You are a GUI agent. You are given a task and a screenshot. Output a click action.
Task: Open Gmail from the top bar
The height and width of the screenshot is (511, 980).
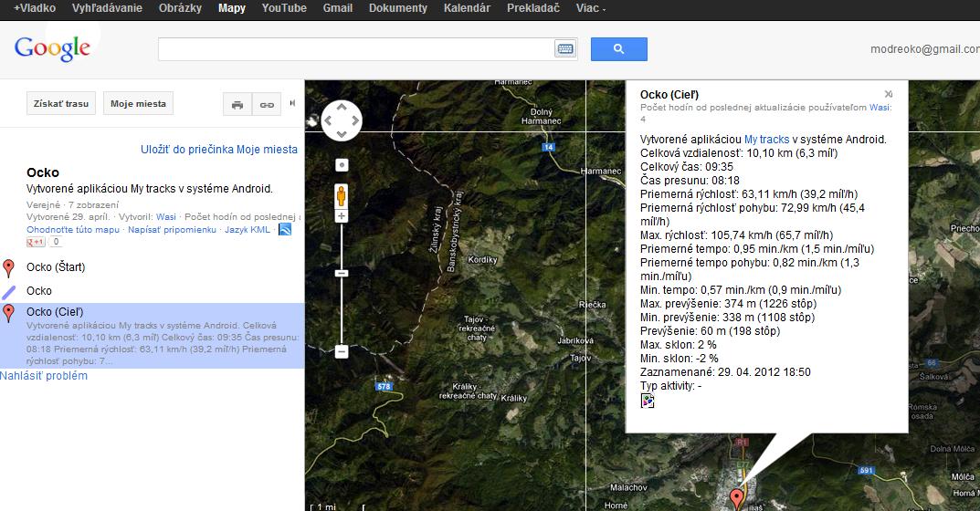pyautogui.click(x=338, y=8)
